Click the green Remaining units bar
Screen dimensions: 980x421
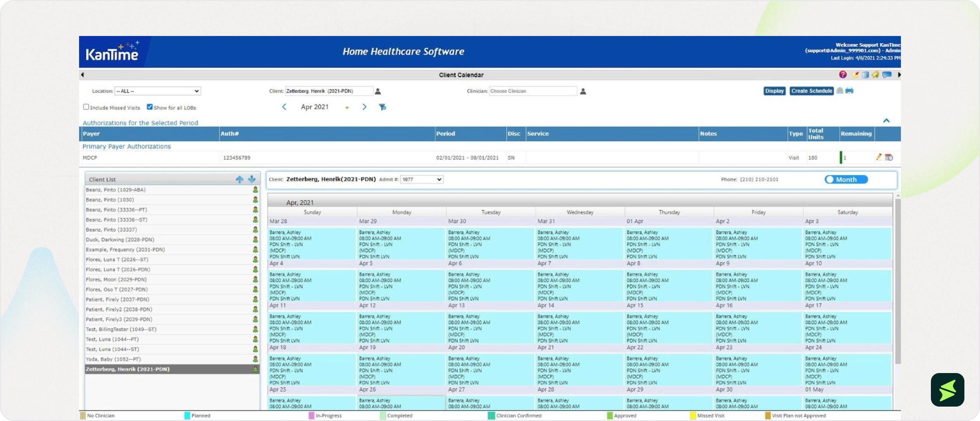(841, 158)
